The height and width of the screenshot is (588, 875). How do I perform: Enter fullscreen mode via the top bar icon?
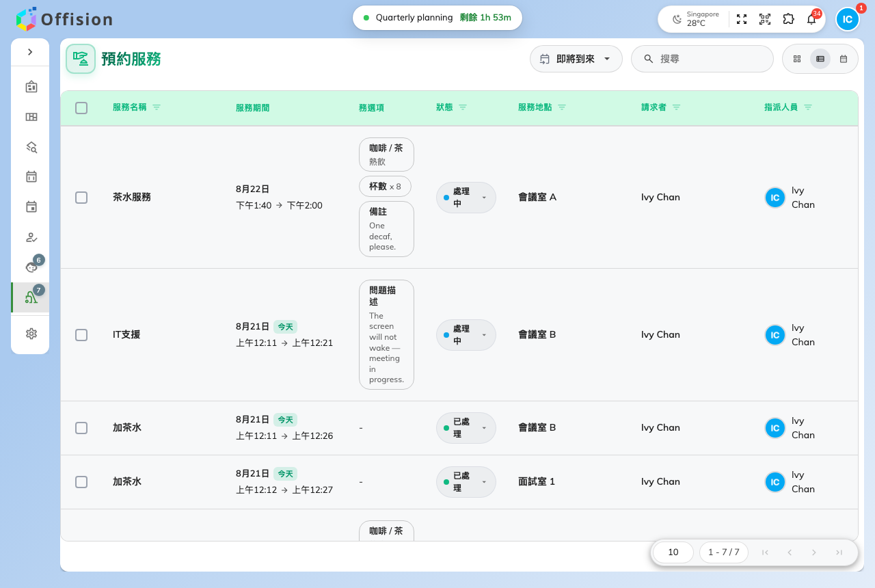coord(742,19)
